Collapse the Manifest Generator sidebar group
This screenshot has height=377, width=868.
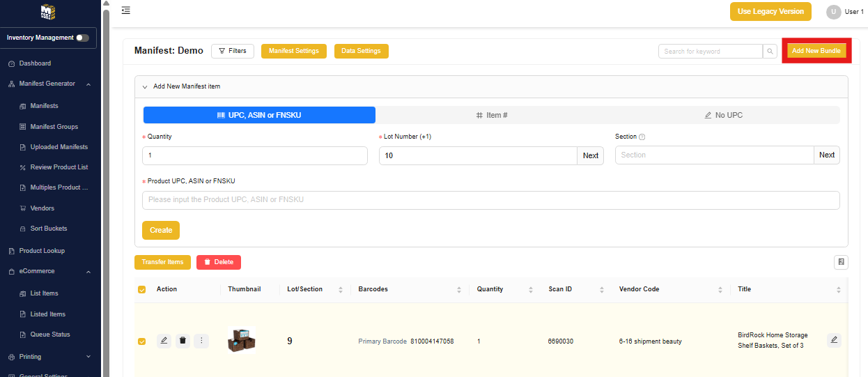click(x=88, y=84)
